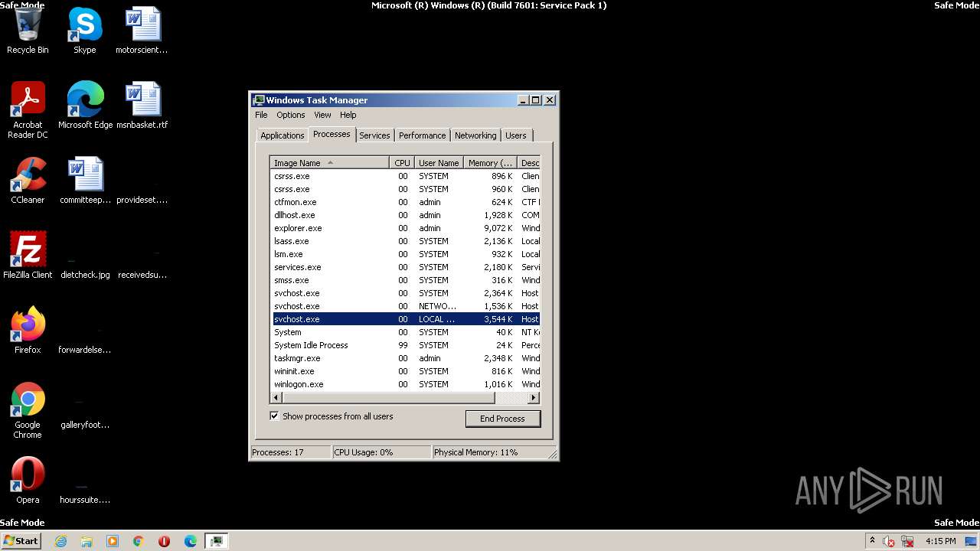Viewport: 980px width, 551px height.
Task: Switch to the Performance tab
Action: pos(422,135)
